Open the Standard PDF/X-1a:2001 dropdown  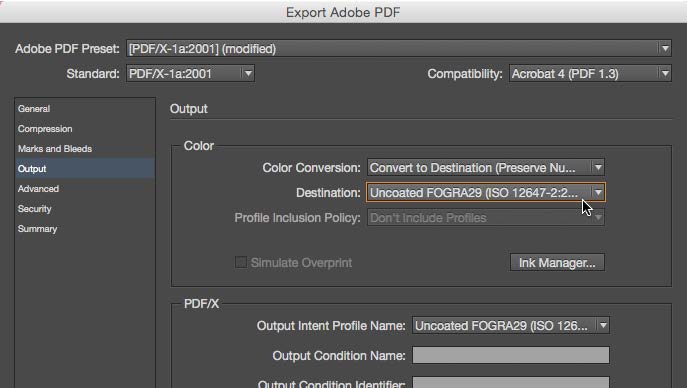[190, 74]
